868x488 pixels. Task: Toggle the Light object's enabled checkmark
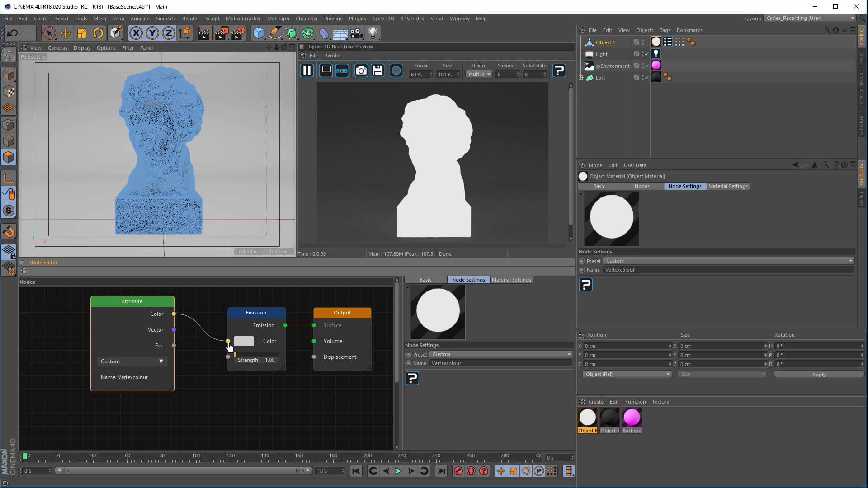[x=647, y=54]
